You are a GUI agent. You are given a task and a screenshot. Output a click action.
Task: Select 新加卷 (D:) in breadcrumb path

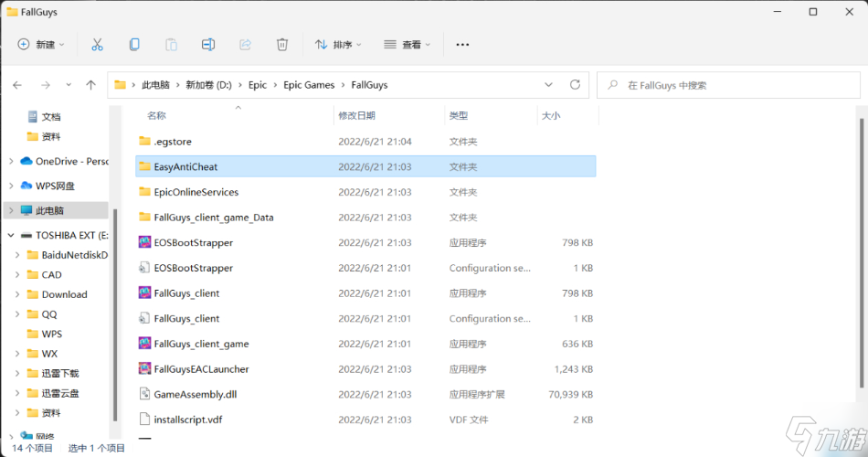208,85
